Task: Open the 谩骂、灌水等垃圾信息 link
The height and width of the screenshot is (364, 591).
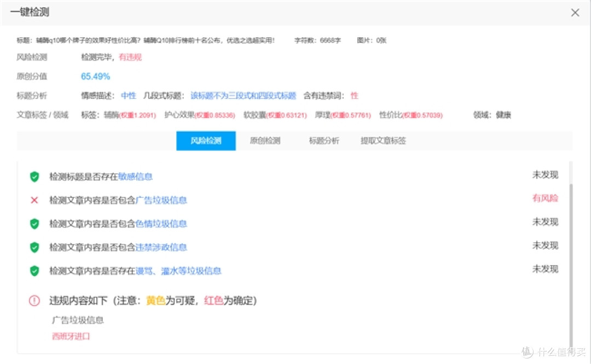Action: click(178, 271)
